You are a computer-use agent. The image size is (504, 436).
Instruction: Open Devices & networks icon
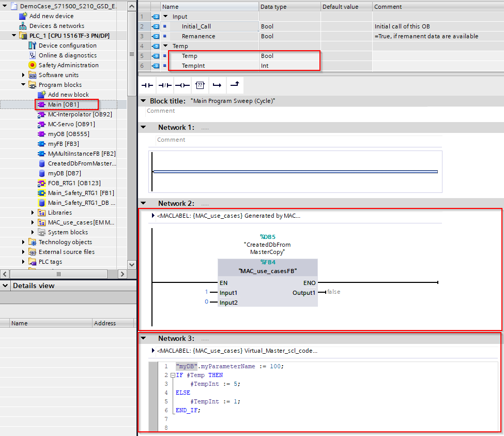click(23, 26)
